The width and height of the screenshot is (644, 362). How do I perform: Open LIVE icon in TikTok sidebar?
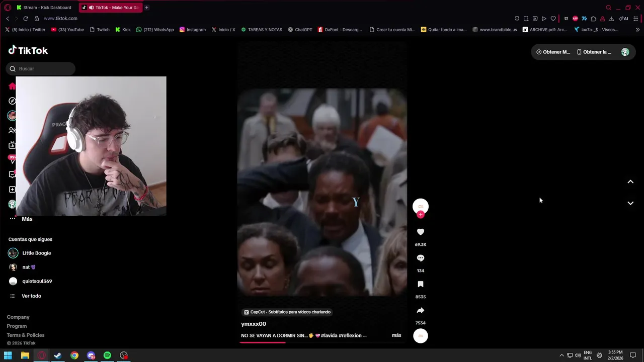tap(12, 145)
